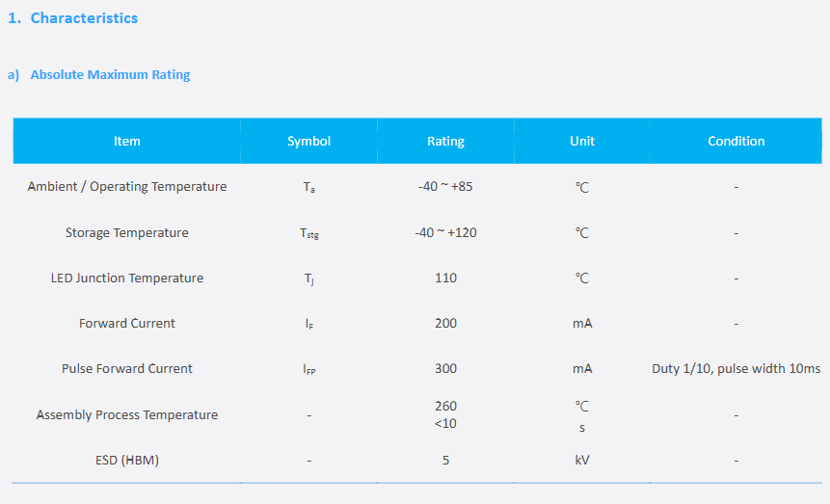The image size is (830, 504).
Task: Click the "-40 ~ +85" rating value
Action: (445, 187)
